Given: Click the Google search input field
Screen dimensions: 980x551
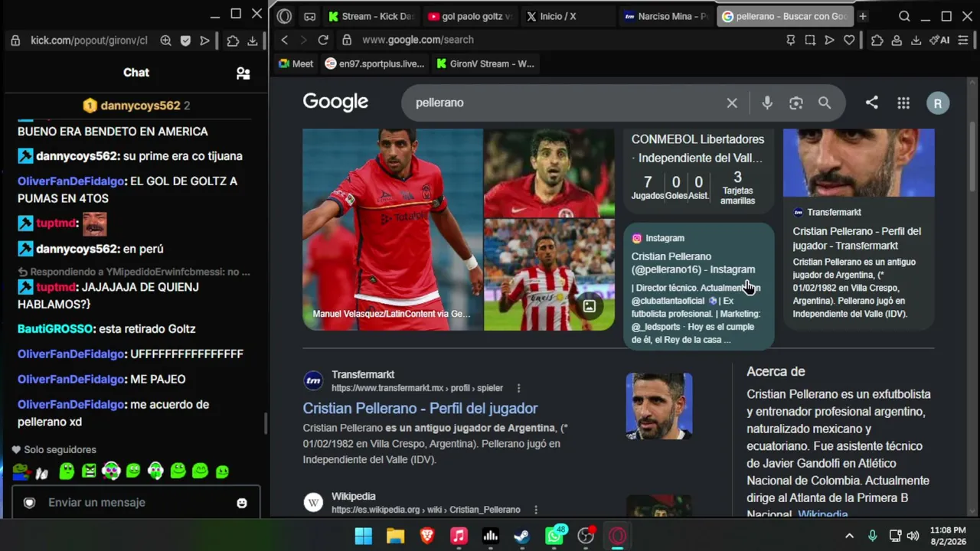Looking at the screenshot, I should (567, 103).
